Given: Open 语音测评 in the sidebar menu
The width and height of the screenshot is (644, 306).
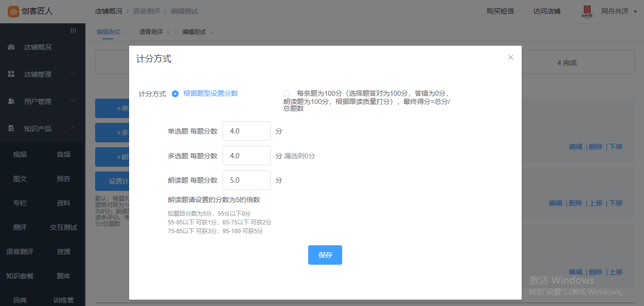Looking at the screenshot, I should pyautogui.click(x=20, y=252).
